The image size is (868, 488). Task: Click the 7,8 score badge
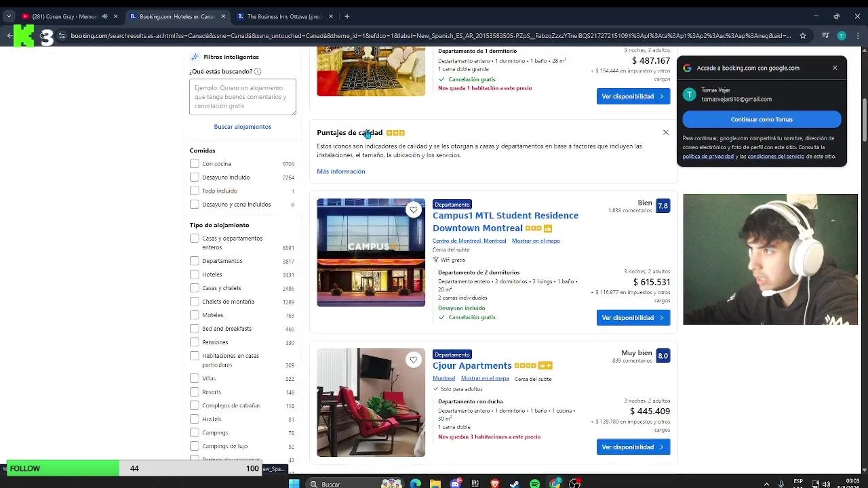[x=663, y=205]
